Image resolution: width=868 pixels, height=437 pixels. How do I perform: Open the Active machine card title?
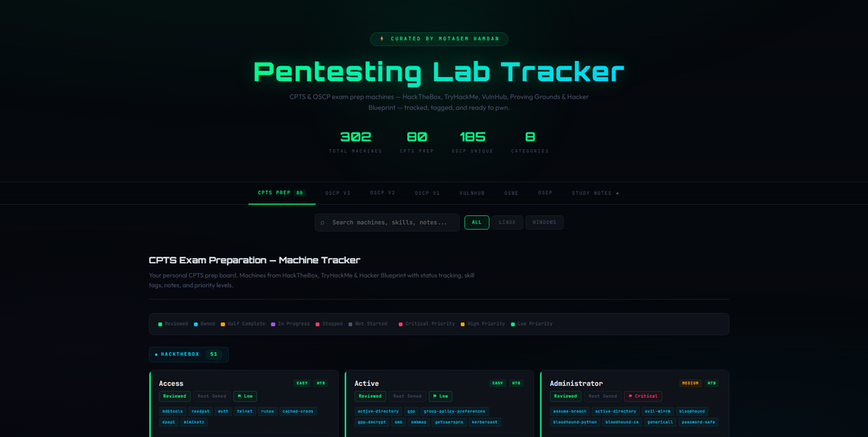click(x=366, y=383)
